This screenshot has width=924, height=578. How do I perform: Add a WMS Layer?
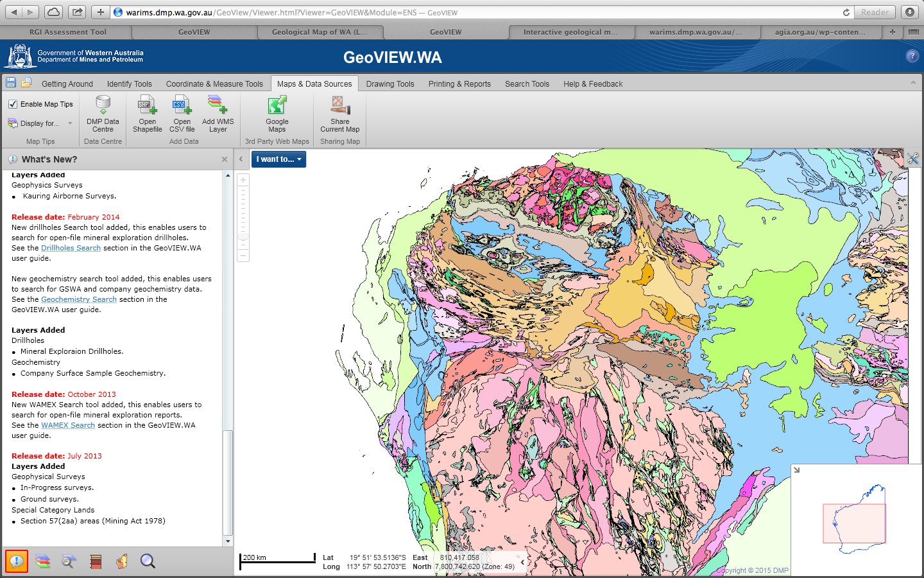[218, 114]
